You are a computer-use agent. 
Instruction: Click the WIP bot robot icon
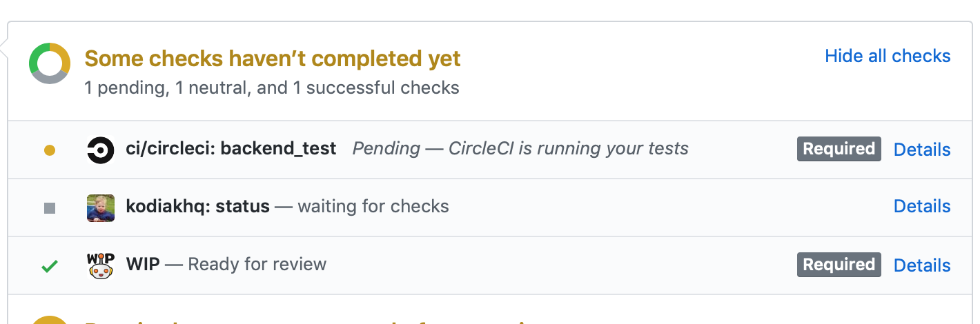coord(101,265)
